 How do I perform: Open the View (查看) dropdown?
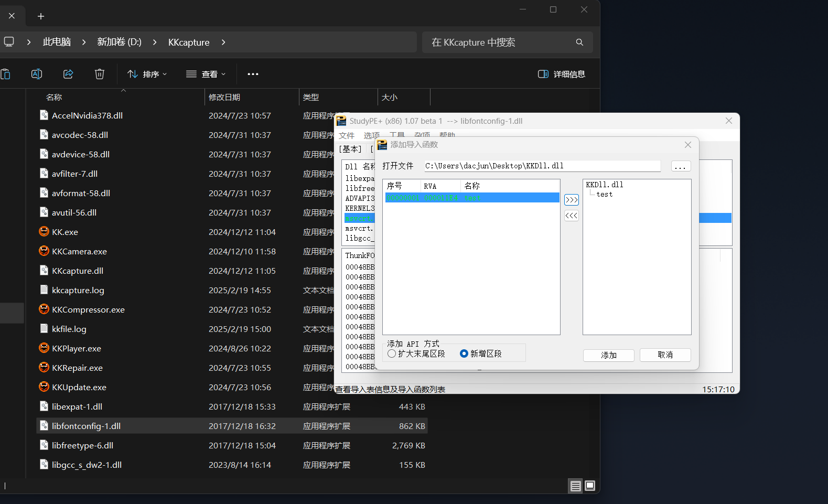tap(206, 74)
